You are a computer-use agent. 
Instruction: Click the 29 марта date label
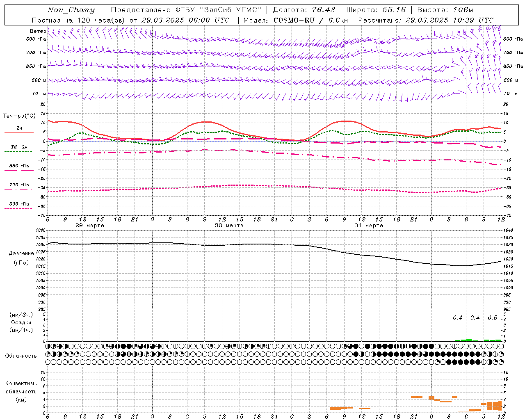click(90, 226)
